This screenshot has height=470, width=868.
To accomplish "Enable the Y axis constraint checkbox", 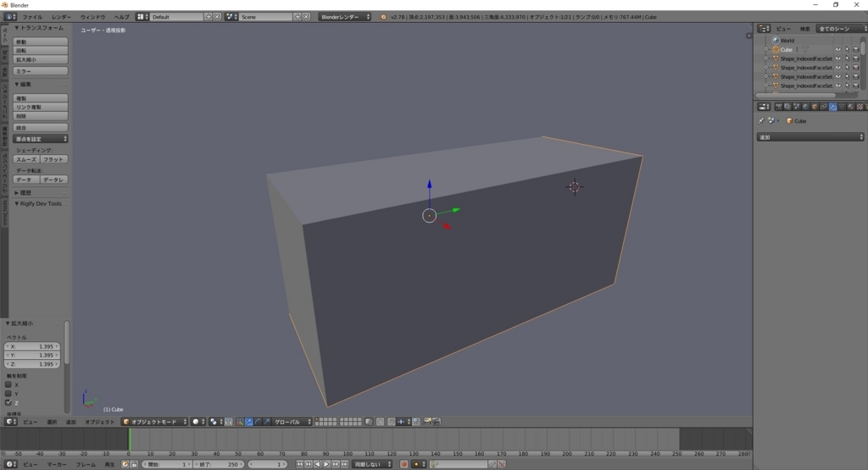I will 8,393.
